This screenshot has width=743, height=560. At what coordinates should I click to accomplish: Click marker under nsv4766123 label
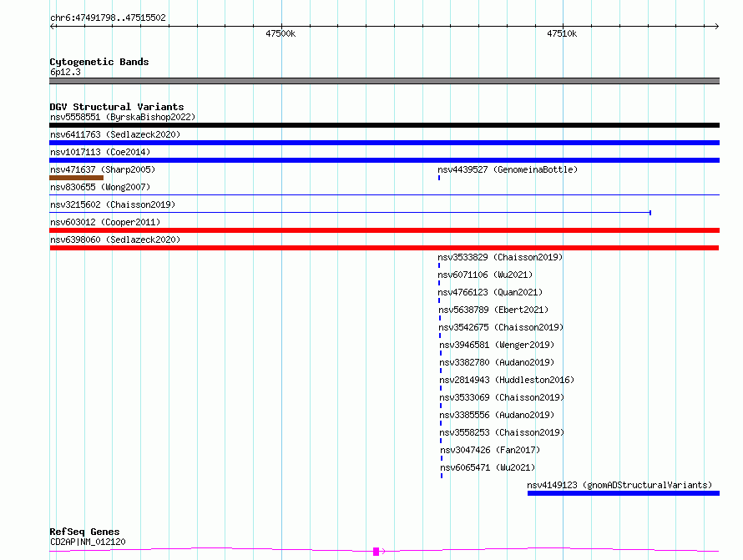point(439,300)
